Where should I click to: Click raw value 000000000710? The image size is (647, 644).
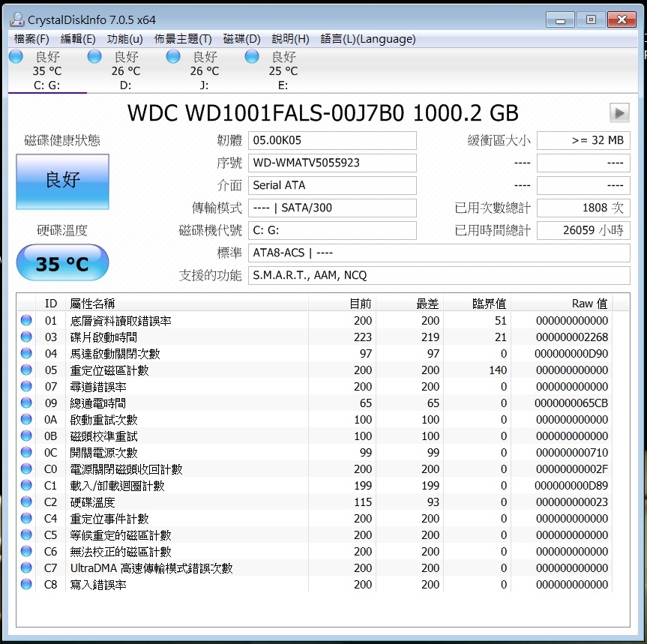572,453
